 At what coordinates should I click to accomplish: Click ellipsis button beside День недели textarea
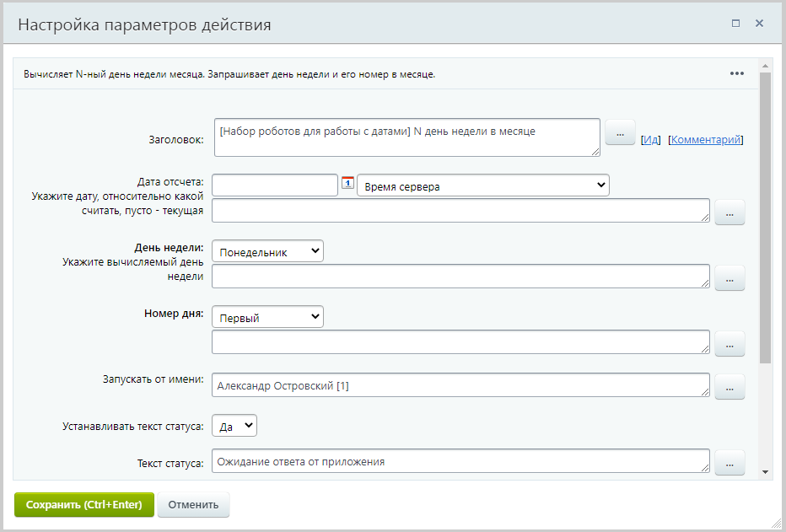(x=729, y=277)
